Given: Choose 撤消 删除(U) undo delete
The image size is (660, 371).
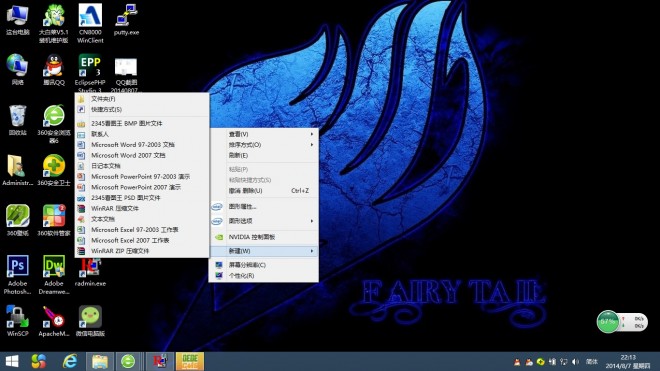Looking at the screenshot, I should click(x=264, y=191).
